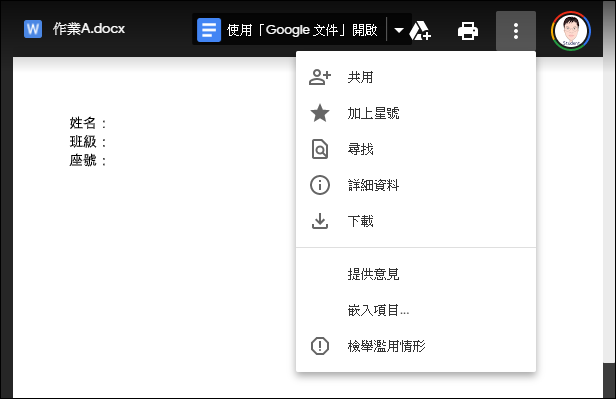The image size is (616, 399).
Task: Click 下載 menu item
Action: coord(416,221)
